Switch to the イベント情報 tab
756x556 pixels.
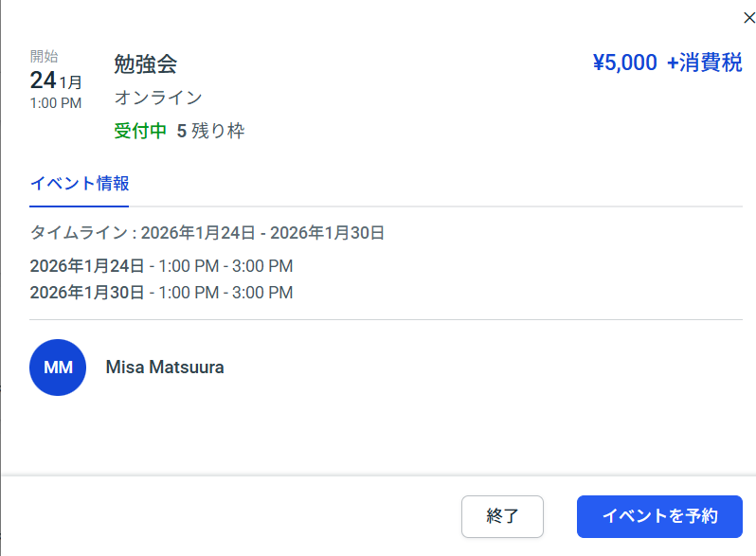tap(80, 184)
